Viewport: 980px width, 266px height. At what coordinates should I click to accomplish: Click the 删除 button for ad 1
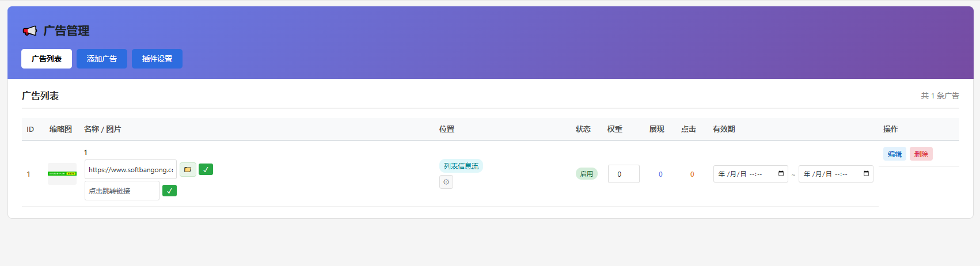tap(921, 154)
